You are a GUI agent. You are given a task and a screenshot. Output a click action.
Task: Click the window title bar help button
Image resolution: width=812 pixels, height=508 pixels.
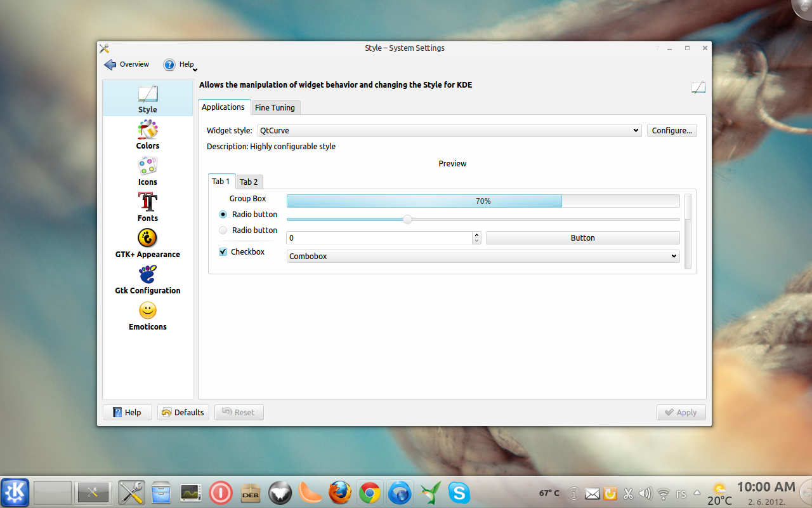tap(657, 48)
